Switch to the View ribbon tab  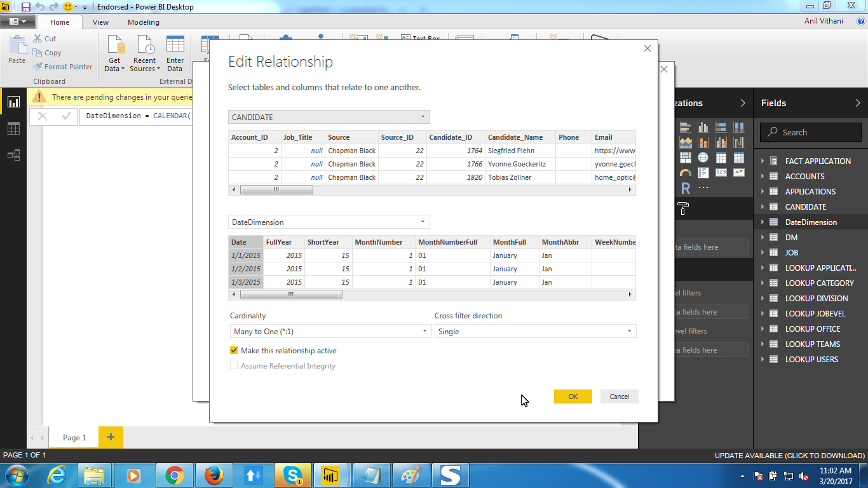click(100, 22)
